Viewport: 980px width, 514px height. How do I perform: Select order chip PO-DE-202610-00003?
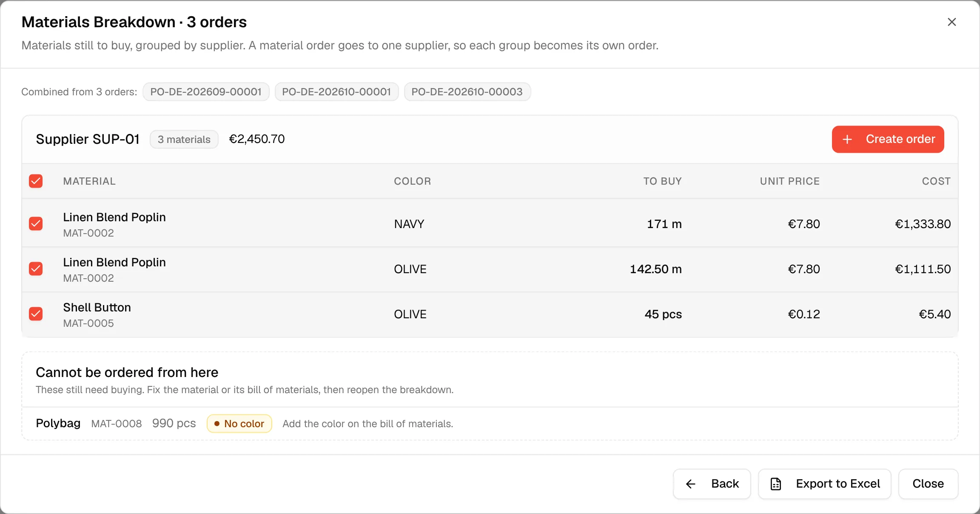pyautogui.click(x=467, y=92)
